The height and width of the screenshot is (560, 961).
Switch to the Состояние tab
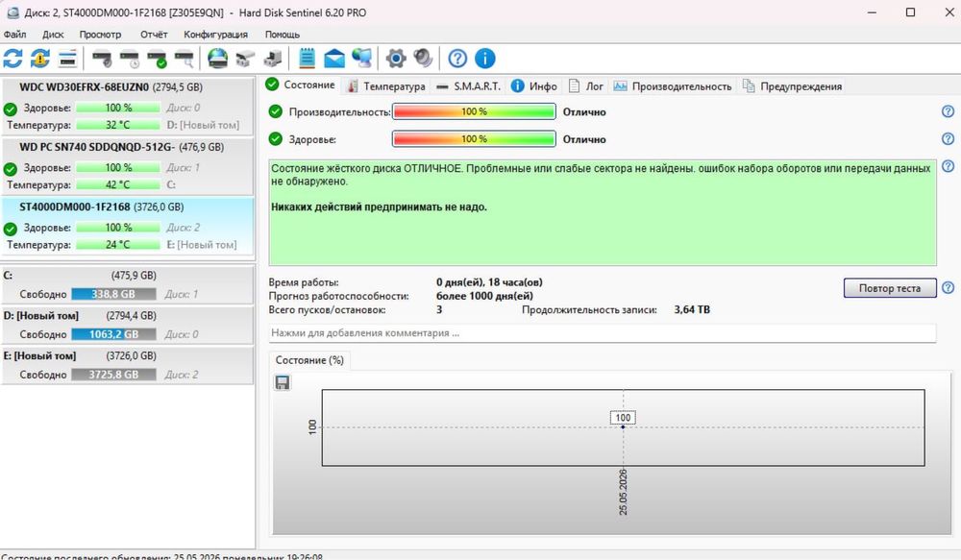tap(301, 85)
